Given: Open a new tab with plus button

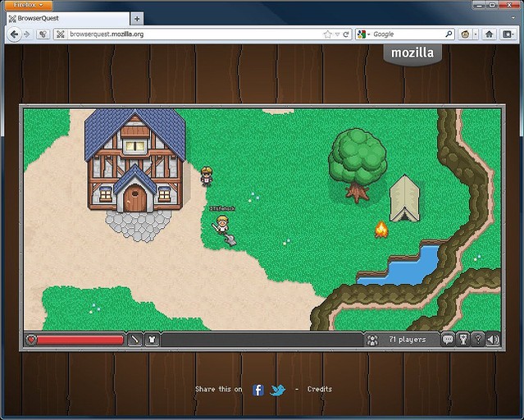Looking at the screenshot, I should (x=137, y=19).
